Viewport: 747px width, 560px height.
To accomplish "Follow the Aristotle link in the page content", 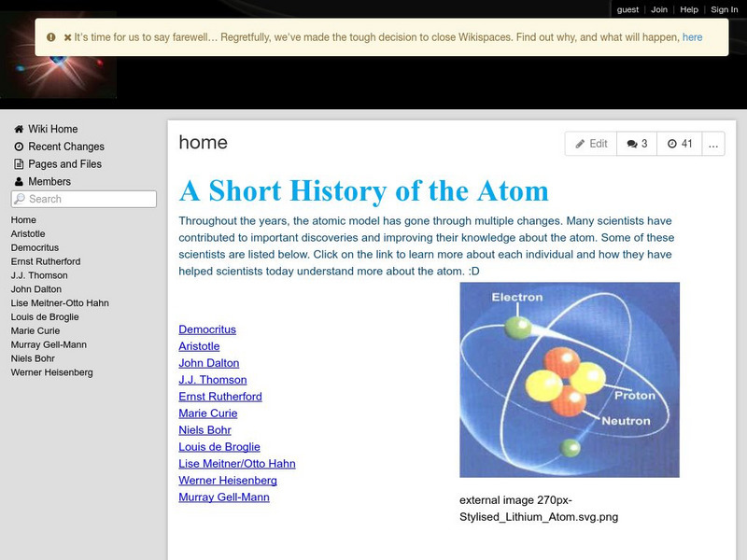I will 199,346.
